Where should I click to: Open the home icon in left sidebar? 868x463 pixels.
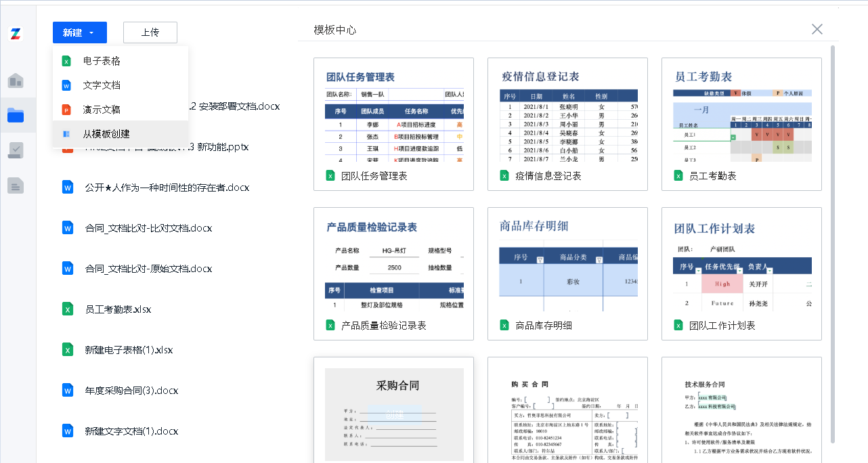pyautogui.click(x=16, y=81)
